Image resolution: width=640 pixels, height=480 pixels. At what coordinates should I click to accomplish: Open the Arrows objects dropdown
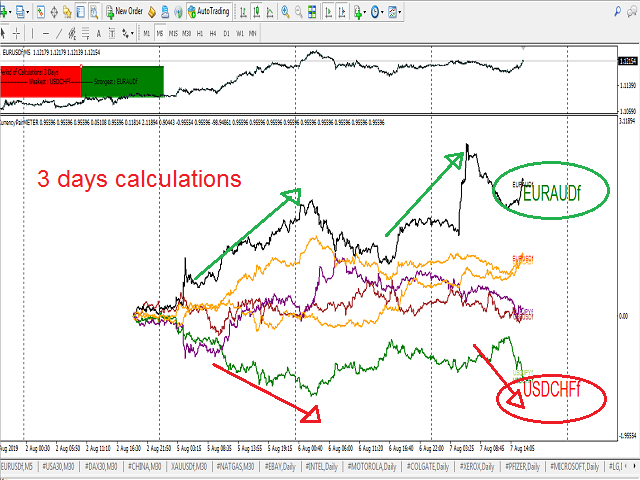click(x=127, y=33)
